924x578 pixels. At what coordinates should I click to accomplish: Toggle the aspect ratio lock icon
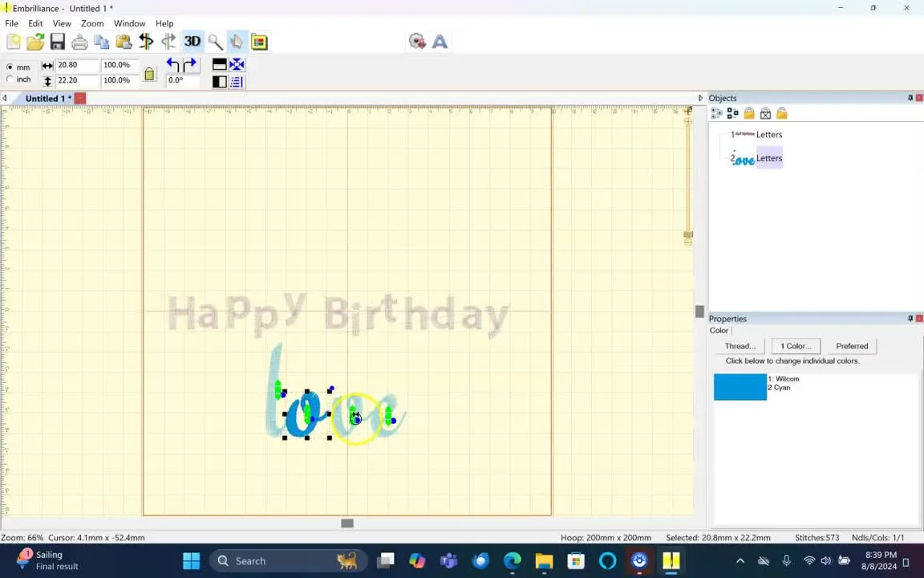pyautogui.click(x=150, y=74)
